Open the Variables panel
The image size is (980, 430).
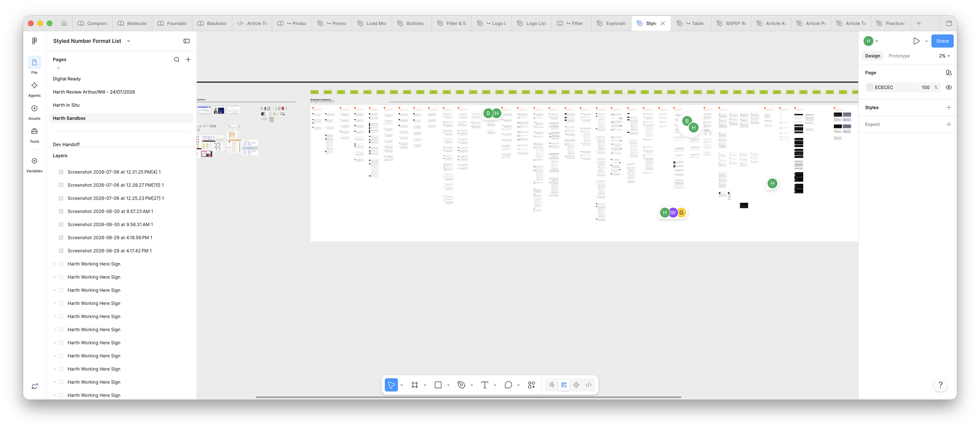[34, 165]
